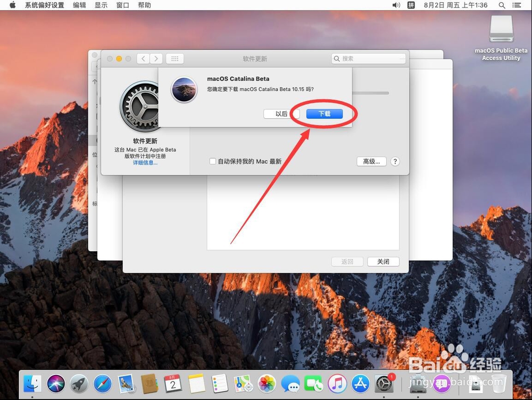Screen dimensions: 532x400
Task: Open Maps in the Dock
Action: (x=243, y=384)
